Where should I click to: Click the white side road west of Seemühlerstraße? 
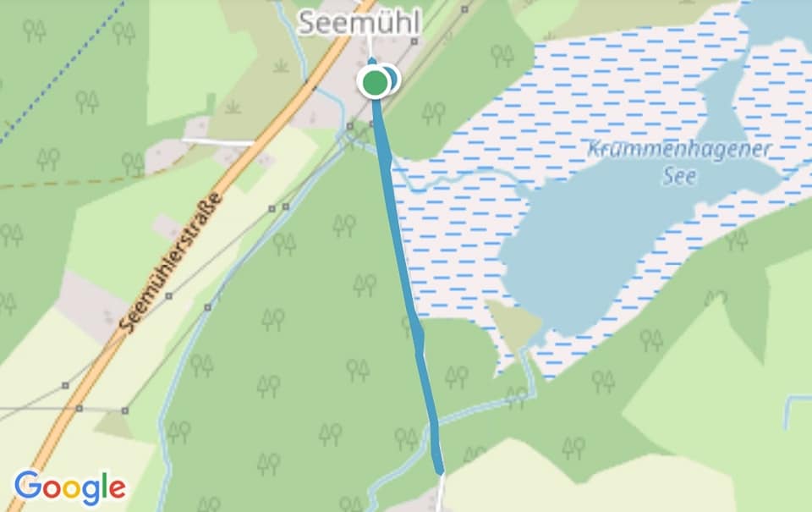click(x=218, y=141)
